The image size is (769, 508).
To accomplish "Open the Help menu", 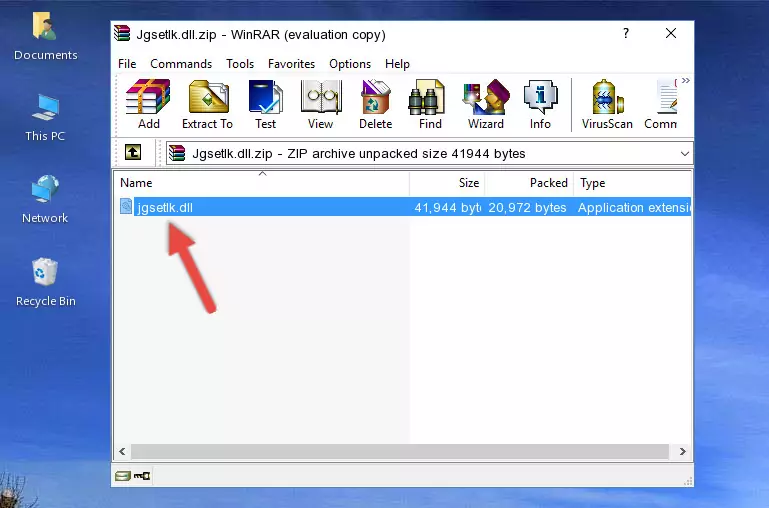I will (397, 64).
